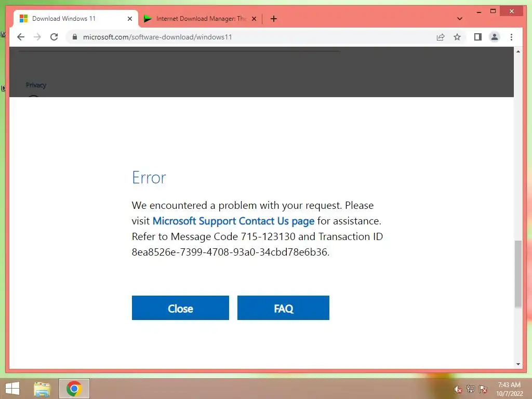Open Chrome three-dot menu
532x399 pixels.
click(511, 37)
